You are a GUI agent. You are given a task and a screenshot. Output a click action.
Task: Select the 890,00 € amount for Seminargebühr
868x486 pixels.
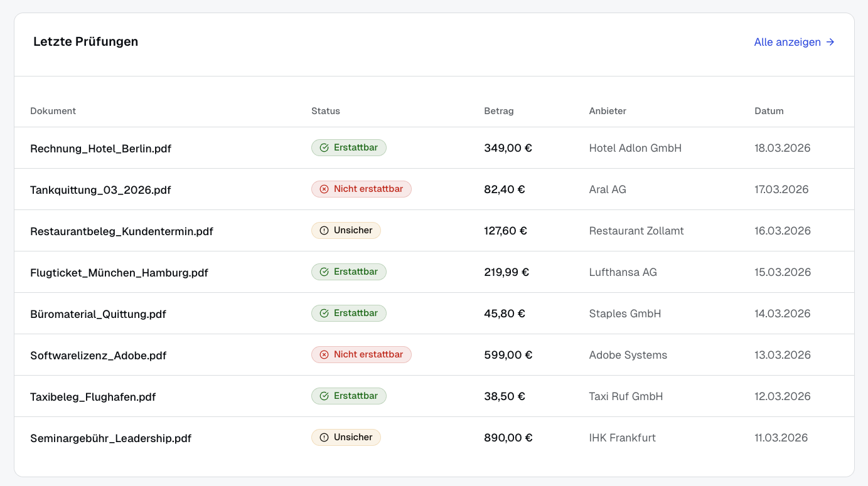point(508,438)
